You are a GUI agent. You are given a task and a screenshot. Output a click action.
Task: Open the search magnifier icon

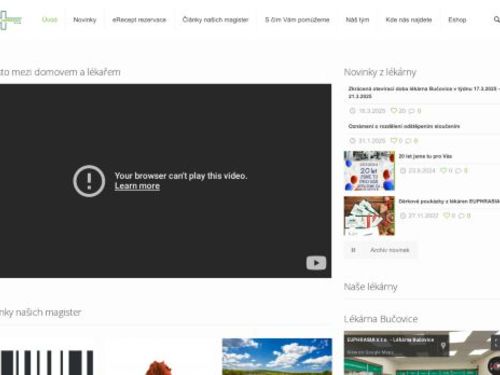click(x=497, y=20)
